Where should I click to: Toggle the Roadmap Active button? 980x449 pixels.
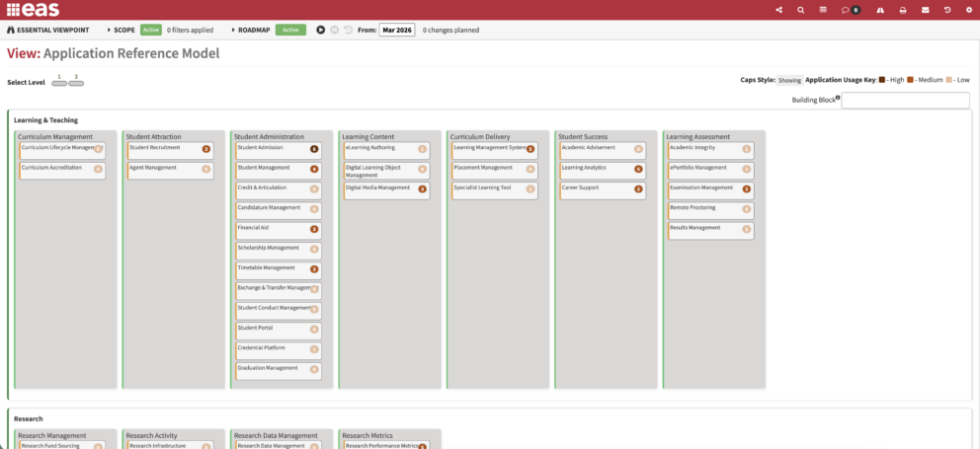[x=290, y=30]
